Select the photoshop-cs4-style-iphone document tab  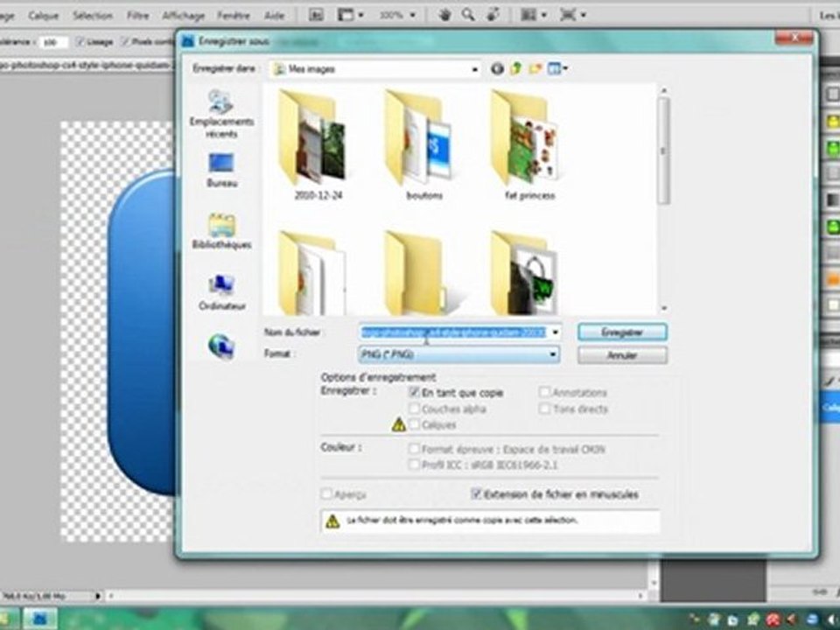(87, 66)
